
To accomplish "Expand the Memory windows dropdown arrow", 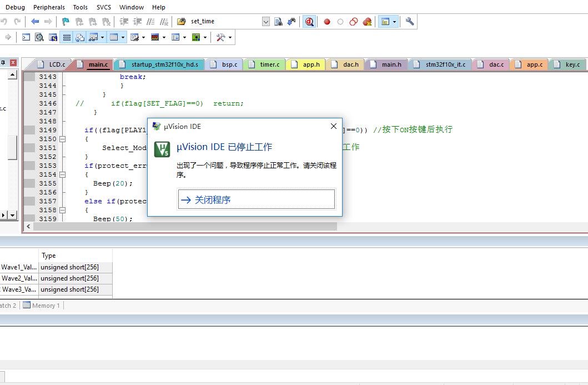I will click(123, 37).
